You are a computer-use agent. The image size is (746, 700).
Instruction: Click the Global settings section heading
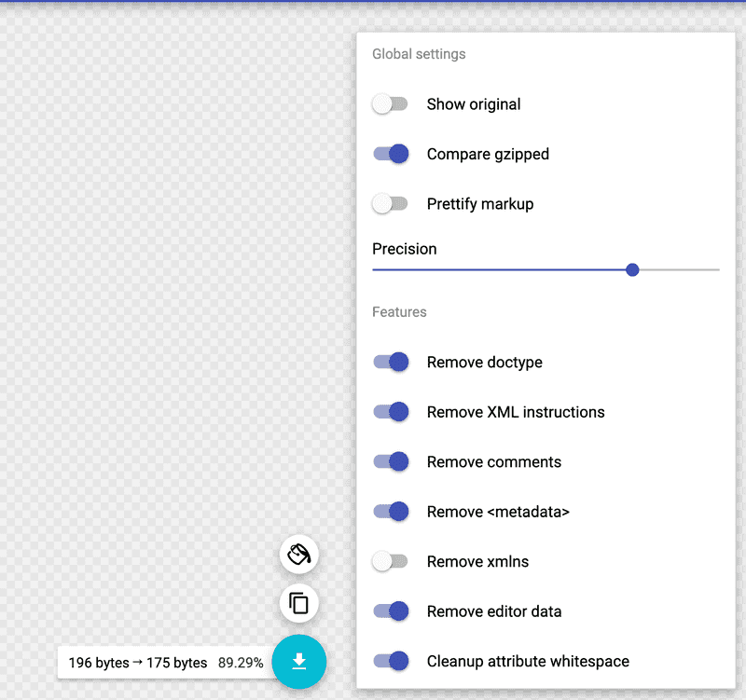419,54
